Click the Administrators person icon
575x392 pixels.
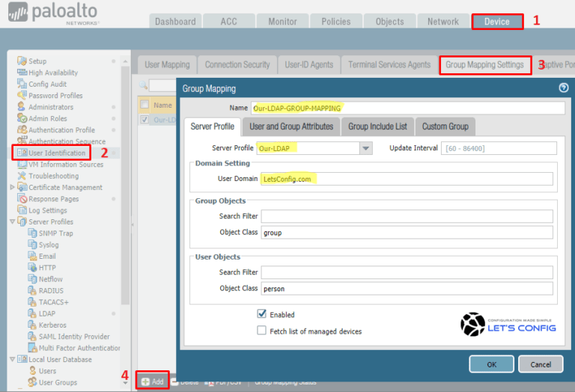[21, 107]
